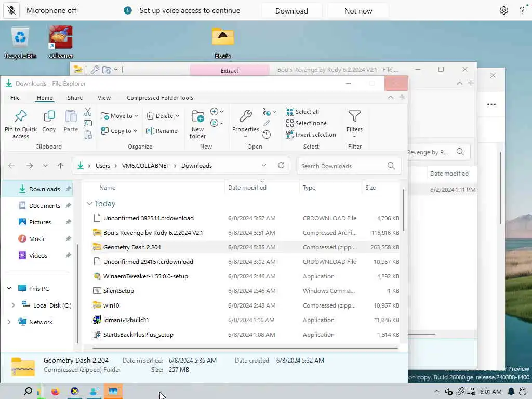
Task: Switch to the Share ribbon tab
Action: tap(75, 98)
